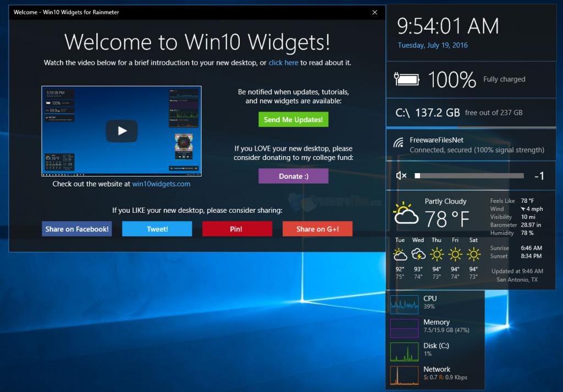Click the Send Me Updates! button
563x392 pixels.
294,119
